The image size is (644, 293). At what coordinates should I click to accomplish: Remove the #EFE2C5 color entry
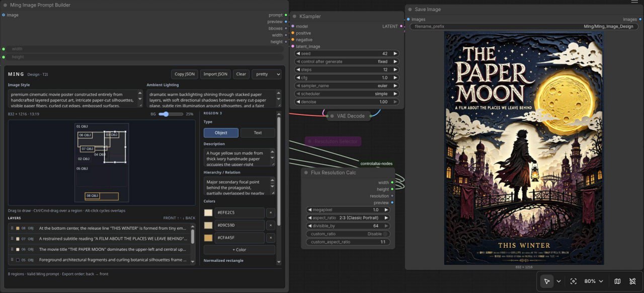(x=270, y=213)
